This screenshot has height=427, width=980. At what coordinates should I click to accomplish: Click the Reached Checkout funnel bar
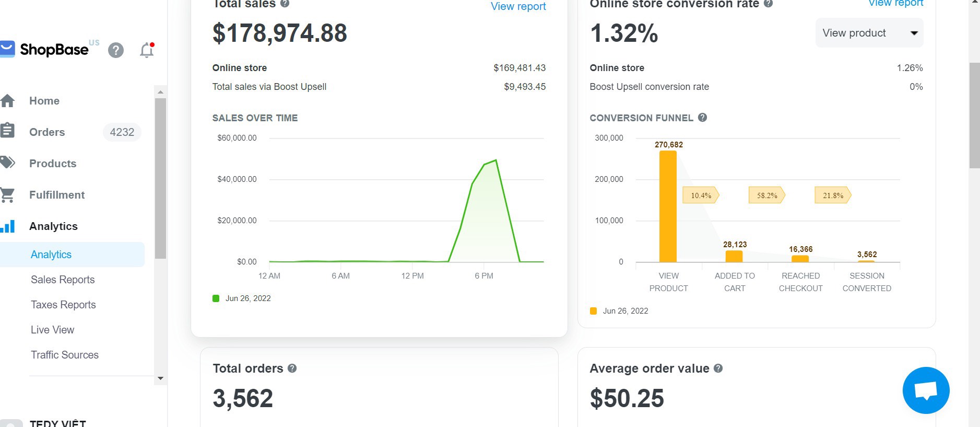(x=800, y=259)
